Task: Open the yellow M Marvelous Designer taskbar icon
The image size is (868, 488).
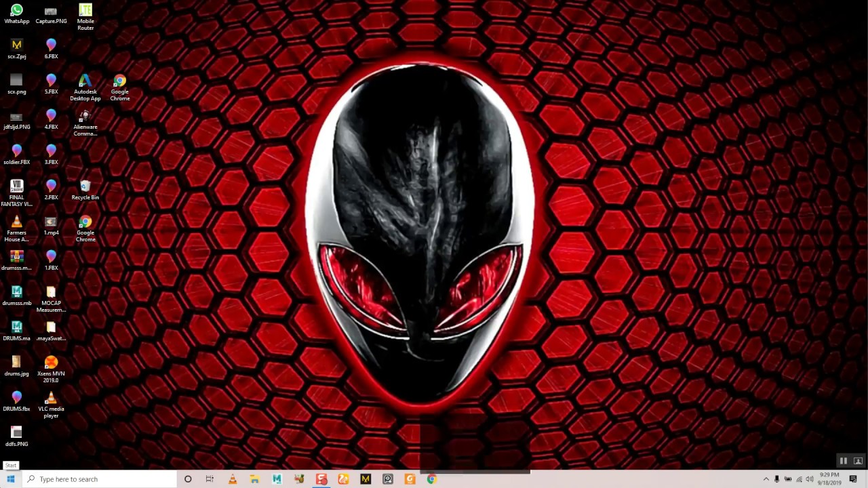Action: 366,479
